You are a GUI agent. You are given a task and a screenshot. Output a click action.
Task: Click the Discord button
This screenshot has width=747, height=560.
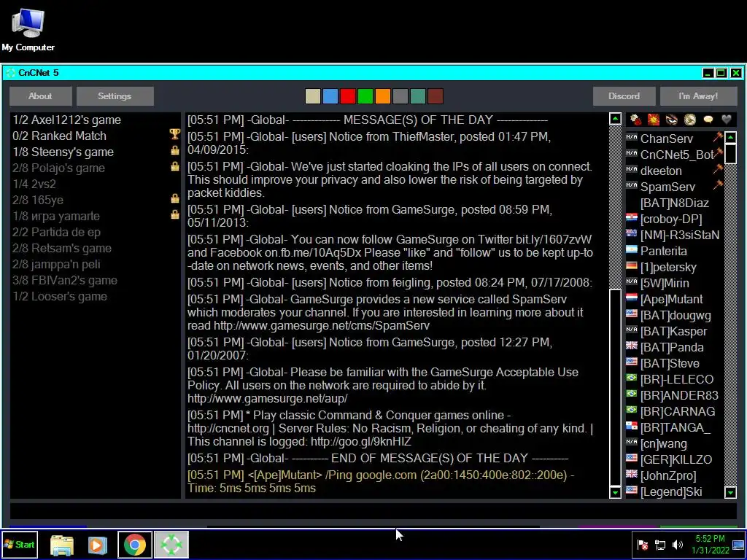[624, 96]
